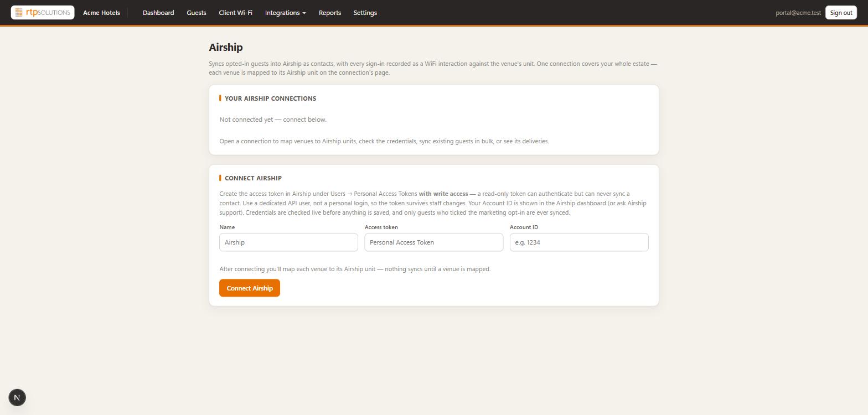The height and width of the screenshot is (415, 868).
Task: Click the Access token field label
Action: (381, 227)
